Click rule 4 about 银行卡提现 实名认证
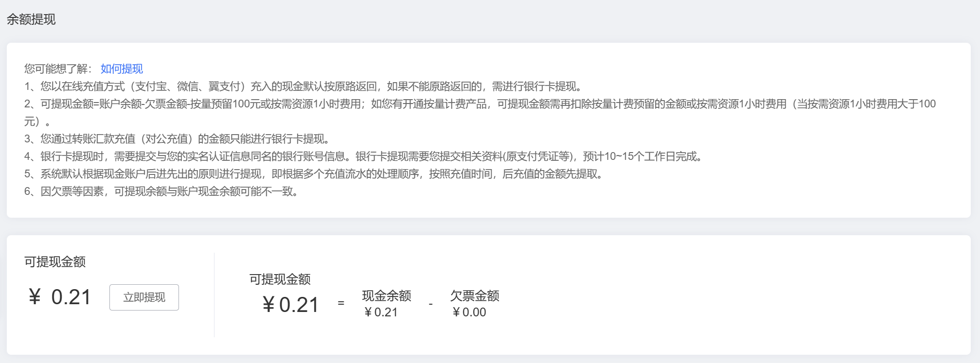 click(364, 156)
